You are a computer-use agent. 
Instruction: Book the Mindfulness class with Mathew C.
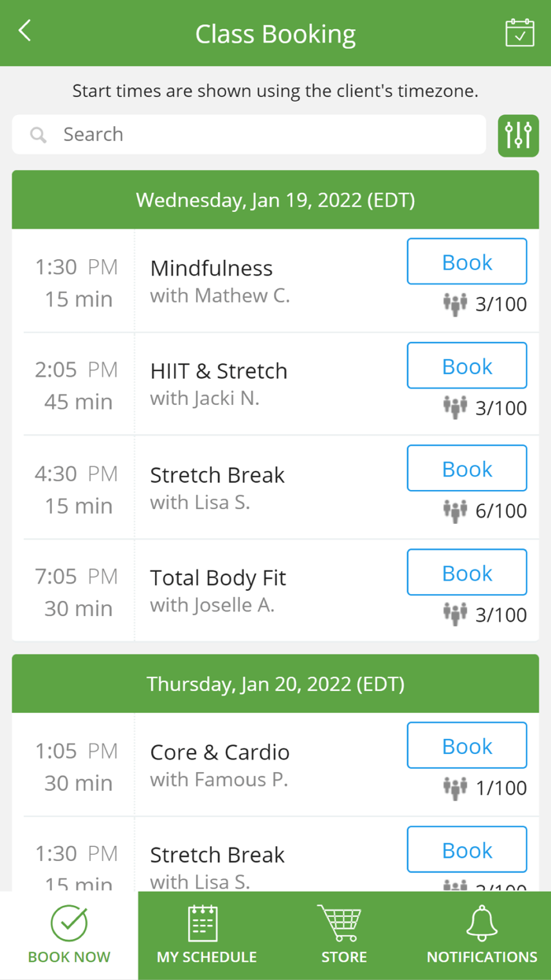click(466, 261)
